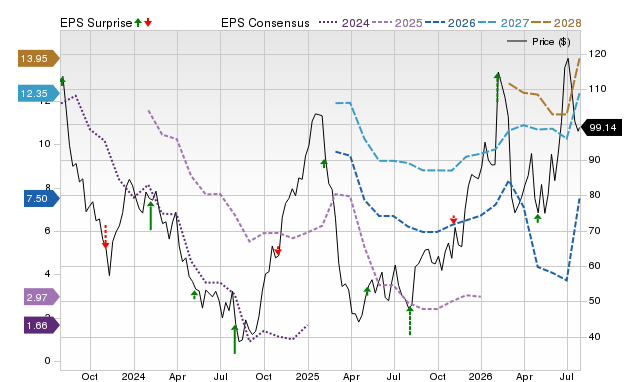Click the 4 label on the EPS axis
The height and width of the screenshot is (382, 640).
pyautogui.click(x=47, y=274)
